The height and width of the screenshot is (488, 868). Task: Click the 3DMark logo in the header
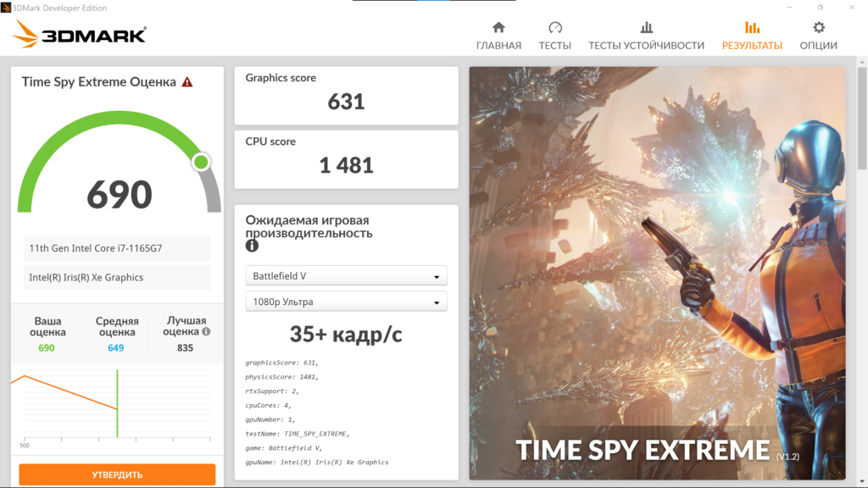click(80, 34)
